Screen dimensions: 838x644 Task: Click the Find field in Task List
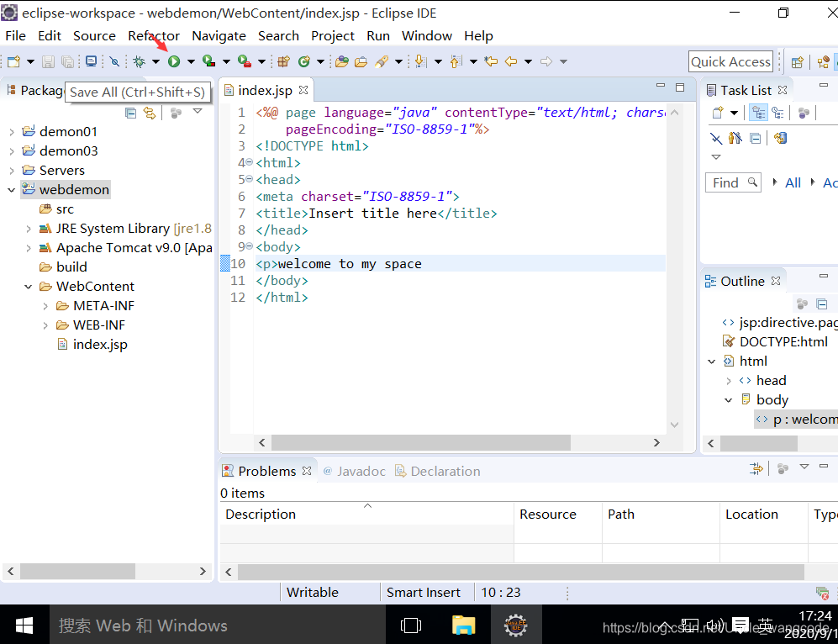[x=733, y=182]
